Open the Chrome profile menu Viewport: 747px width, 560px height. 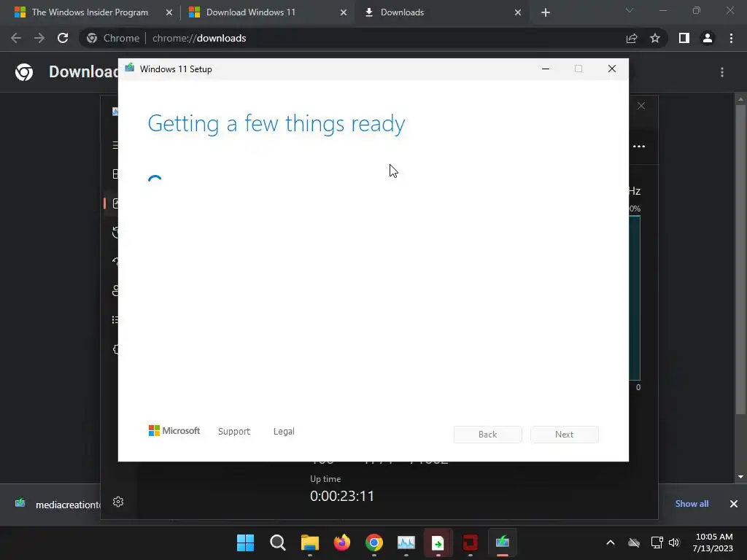coord(708,38)
